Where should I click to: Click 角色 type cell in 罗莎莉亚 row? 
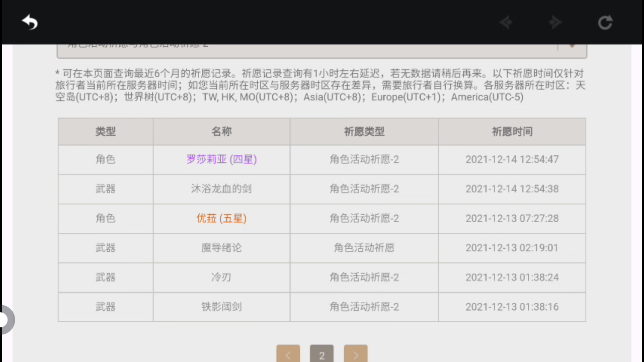[106, 159]
